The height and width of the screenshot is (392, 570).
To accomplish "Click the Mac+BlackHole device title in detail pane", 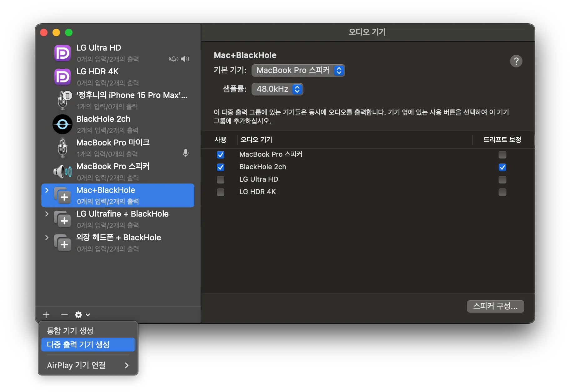I will tap(245, 55).
